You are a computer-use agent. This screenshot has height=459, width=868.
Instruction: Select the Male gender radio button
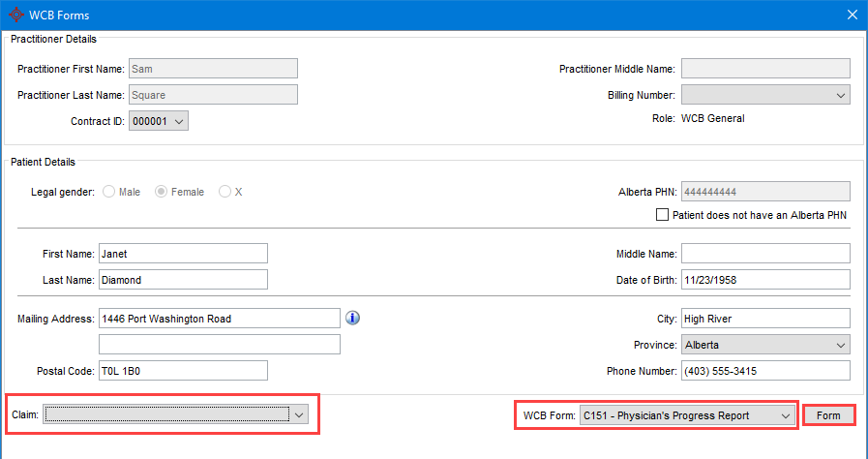click(108, 192)
